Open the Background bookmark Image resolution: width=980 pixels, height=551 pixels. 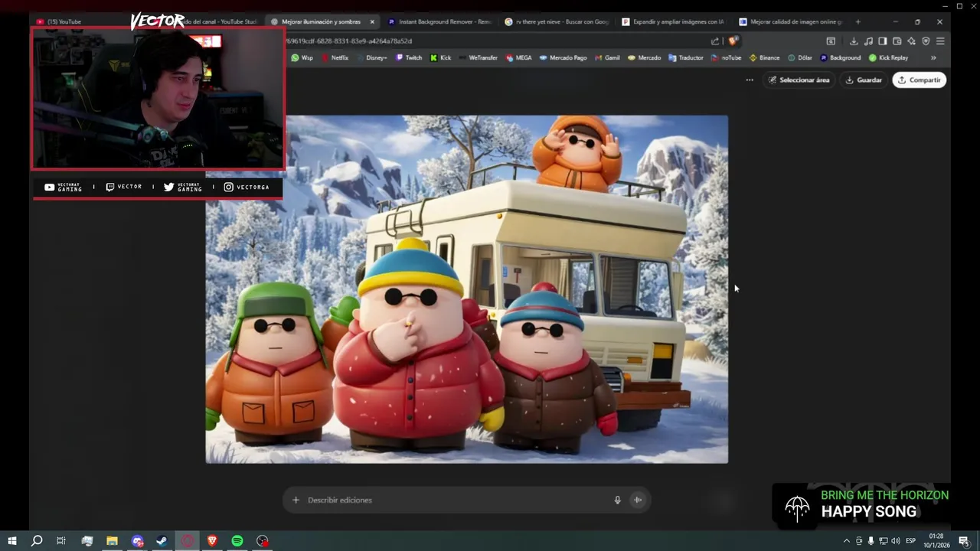tap(840, 58)
